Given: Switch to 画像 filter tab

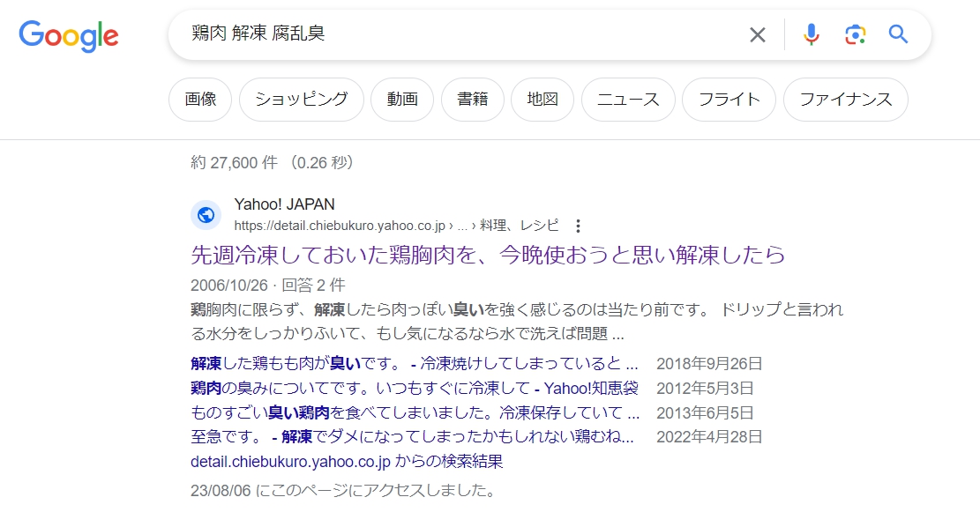Looking at the screenshot, I should pyautogui.click(x=200, y=100).
